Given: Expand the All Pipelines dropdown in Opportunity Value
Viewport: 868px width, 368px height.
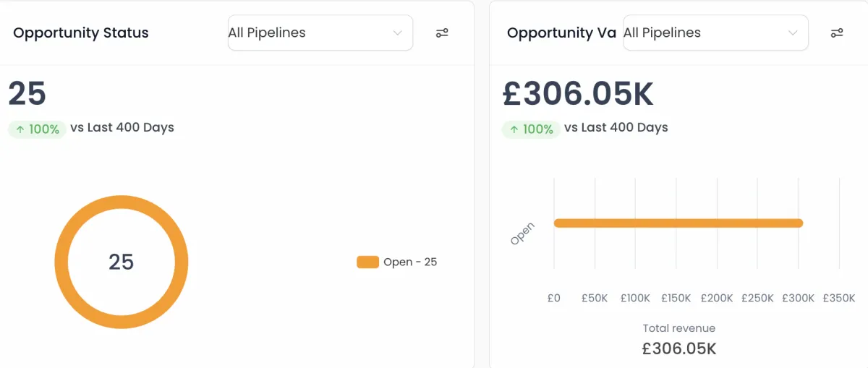Looking at the screenshot, I should (x=715, y=33).
